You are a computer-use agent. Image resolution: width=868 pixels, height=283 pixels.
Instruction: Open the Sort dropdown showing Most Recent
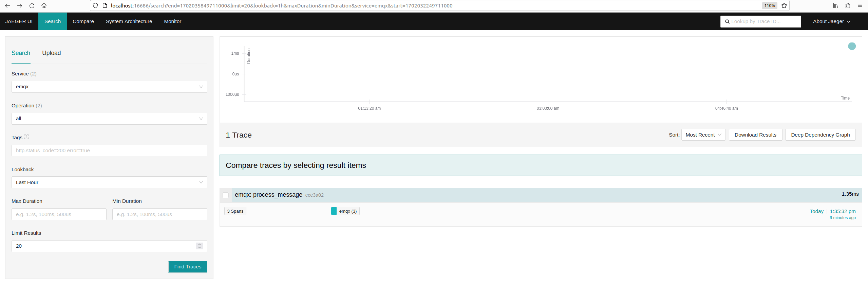703,135
